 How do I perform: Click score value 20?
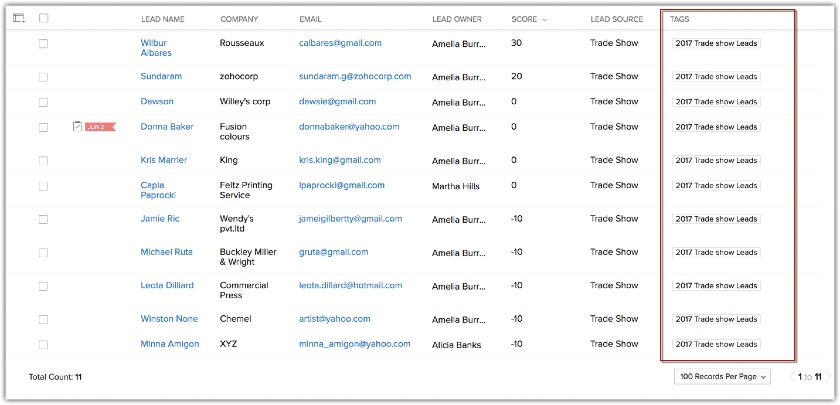click(x=516, y=76)
